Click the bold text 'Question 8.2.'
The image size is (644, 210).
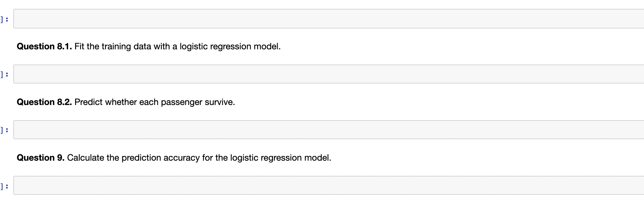click(44, 102)
